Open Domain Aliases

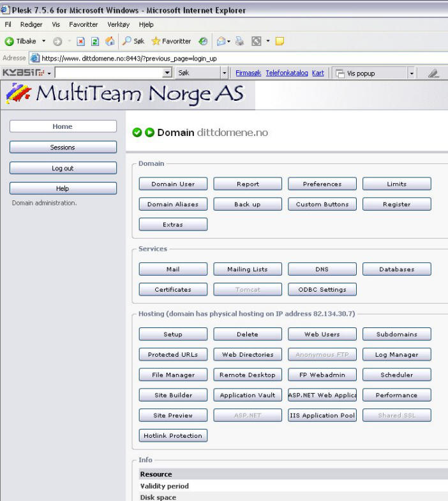[x=173, y=204]
